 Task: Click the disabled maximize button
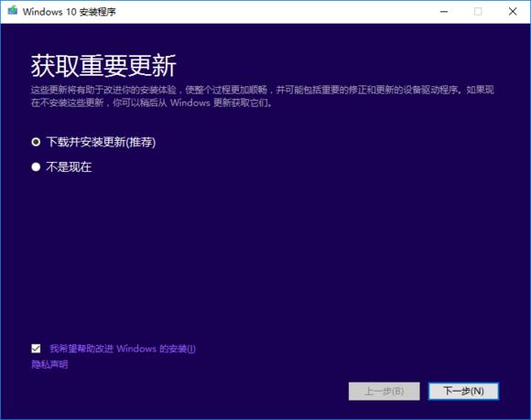[478, 12]
